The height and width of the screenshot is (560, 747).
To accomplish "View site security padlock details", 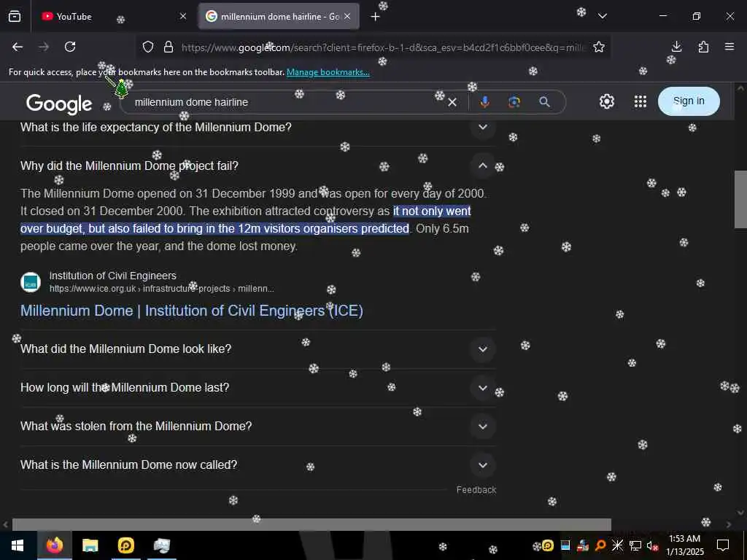I will click(x=169, y=47).
